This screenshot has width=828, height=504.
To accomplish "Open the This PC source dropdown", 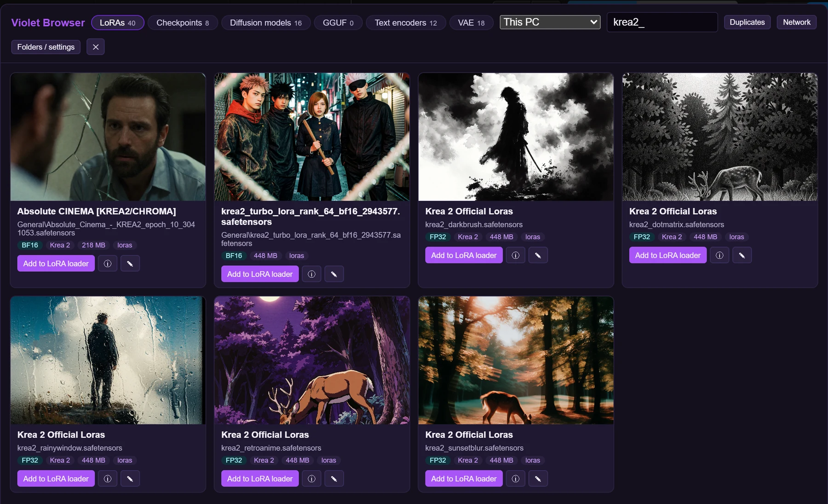I will point(550,22).
